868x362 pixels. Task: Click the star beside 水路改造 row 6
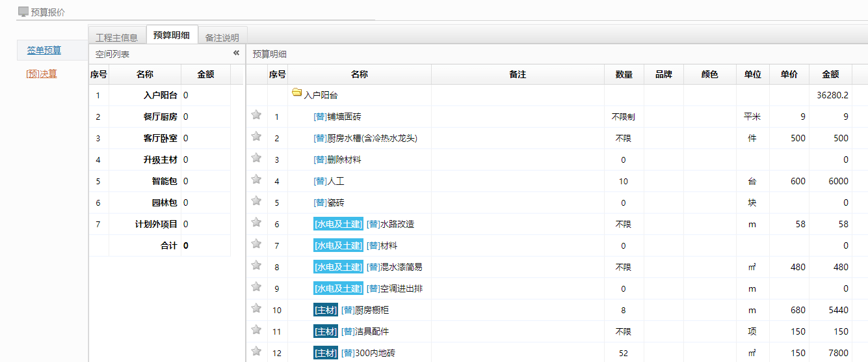[x=256, y=223]
